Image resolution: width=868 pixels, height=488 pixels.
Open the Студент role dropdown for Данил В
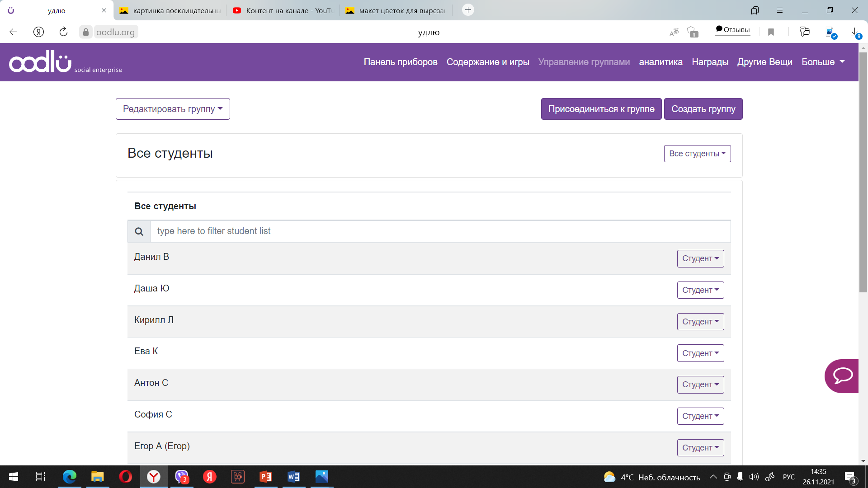click(700, 258)
